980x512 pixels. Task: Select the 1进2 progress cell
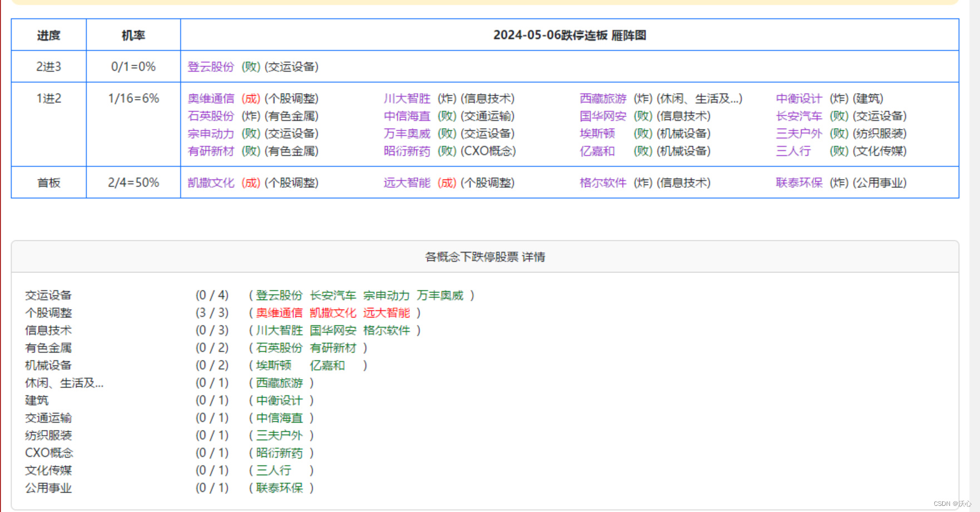[49, 125]
